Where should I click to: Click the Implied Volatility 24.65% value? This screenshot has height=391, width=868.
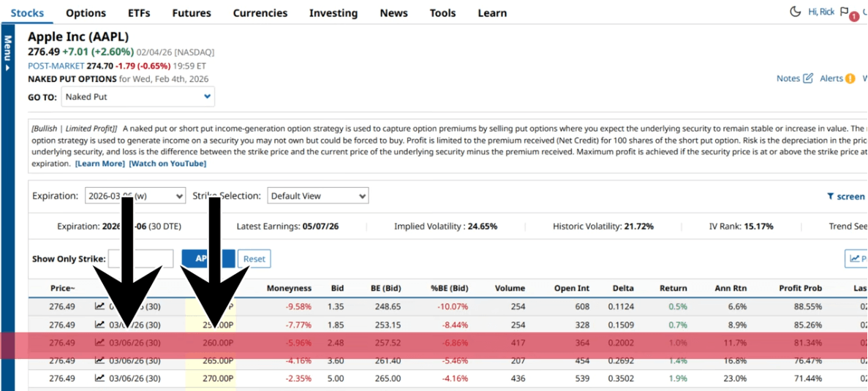pos(482,226)
